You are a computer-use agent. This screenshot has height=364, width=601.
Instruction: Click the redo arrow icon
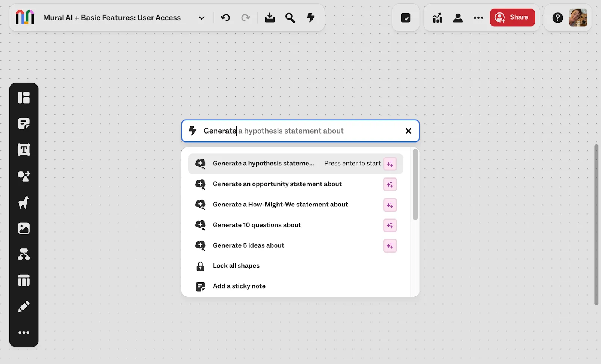click(246, 18)
